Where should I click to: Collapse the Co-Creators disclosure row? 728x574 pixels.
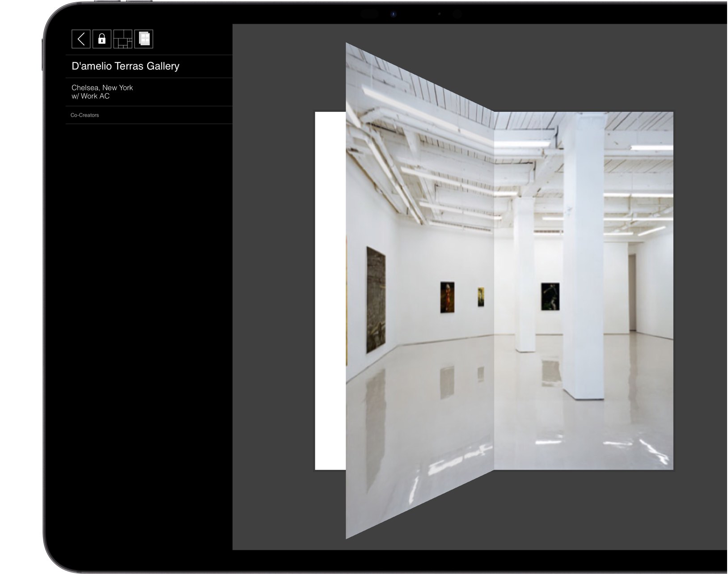pos(85,115)
